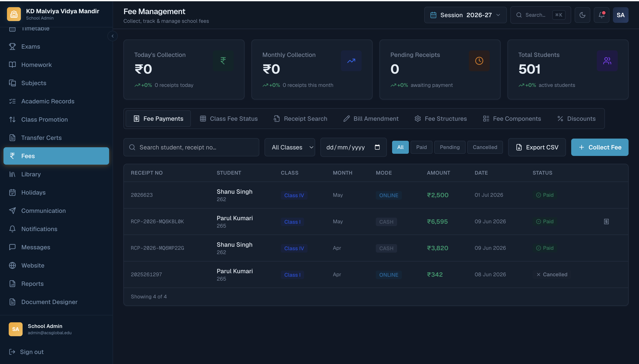The height and width of the screenshot is (364, 639).
Task: Switch to the Discounts tab
Action: (576, 119)
